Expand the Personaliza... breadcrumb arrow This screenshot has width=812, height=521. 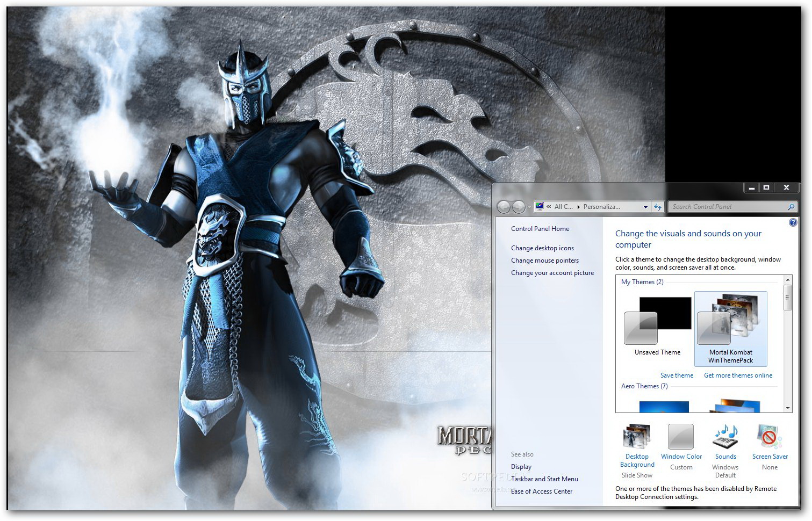(x=578, y=207)
